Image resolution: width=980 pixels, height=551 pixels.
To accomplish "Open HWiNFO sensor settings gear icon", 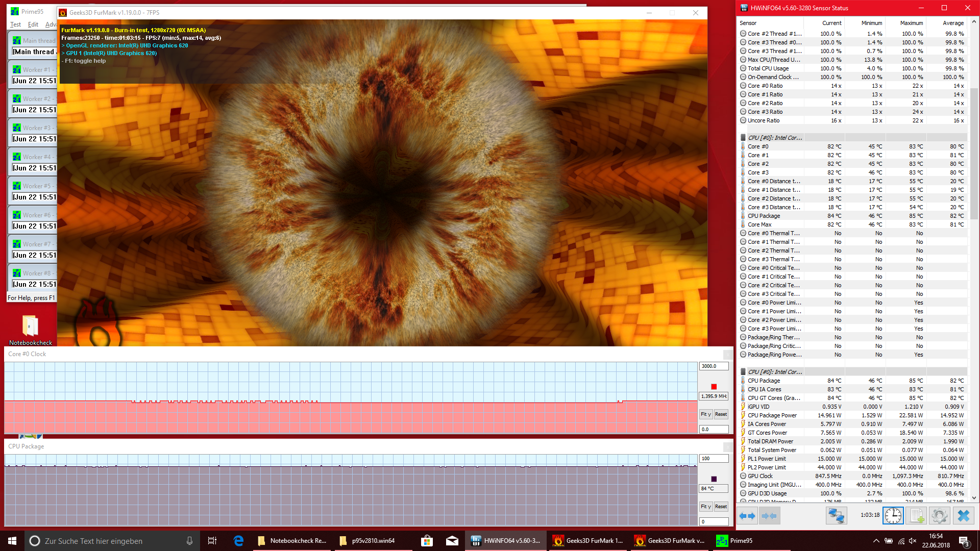I will click(939, 516).
